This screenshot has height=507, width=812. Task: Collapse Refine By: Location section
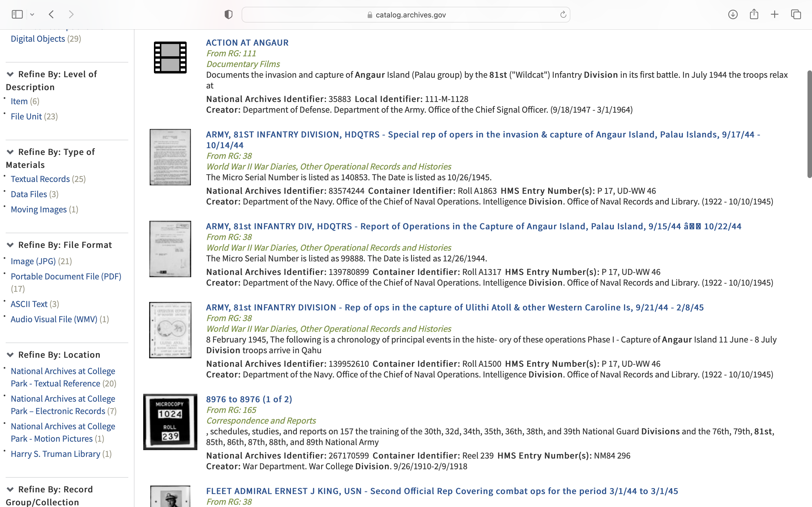point(10,355)
